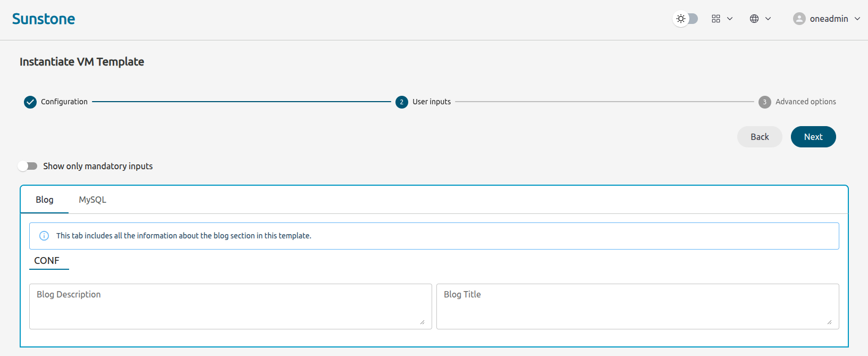
Task: Focus the Blog Title text area
Action: pyautogui.click(x=638, y=307)
